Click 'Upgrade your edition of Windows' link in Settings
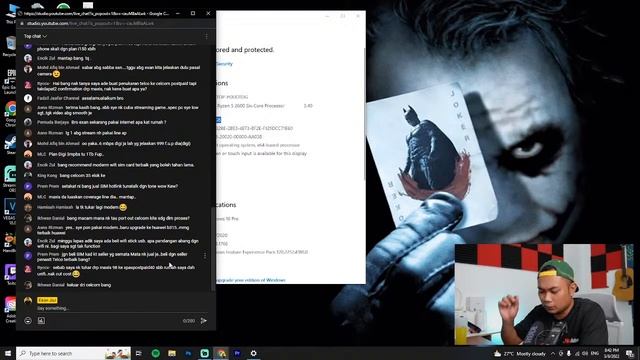 251,280
